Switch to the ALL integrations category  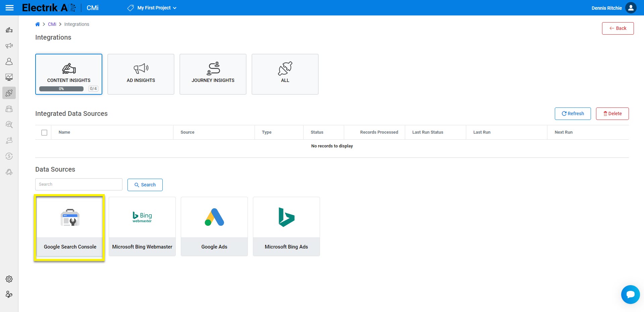285,74
